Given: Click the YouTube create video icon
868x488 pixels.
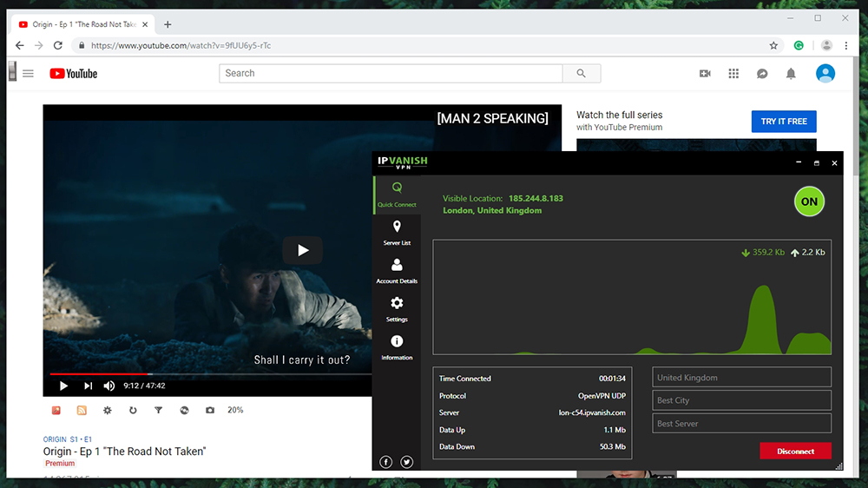Looking at the screenshot, I should [x=705, y=73].
